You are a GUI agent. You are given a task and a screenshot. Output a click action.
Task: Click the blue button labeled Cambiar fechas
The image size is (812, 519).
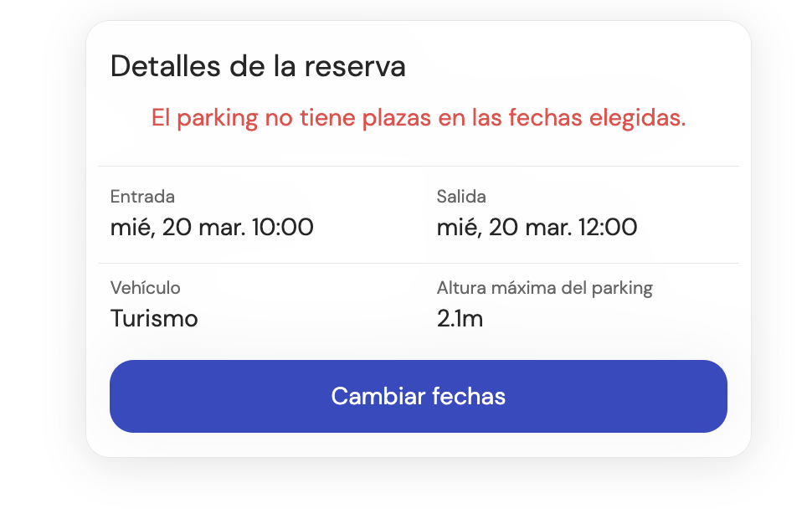418,396
